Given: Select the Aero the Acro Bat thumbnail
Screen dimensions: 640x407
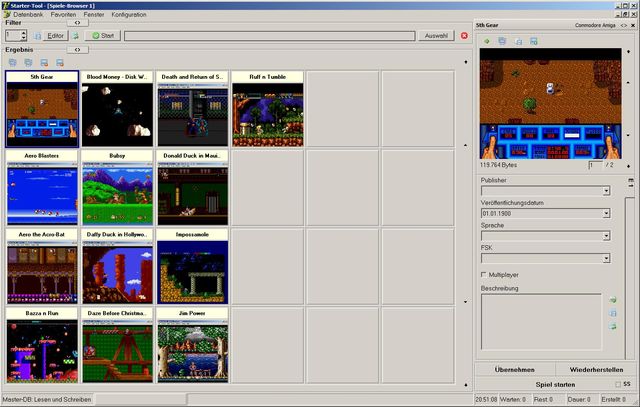Looking at the screenshot, I should click(x=42, y=267).
